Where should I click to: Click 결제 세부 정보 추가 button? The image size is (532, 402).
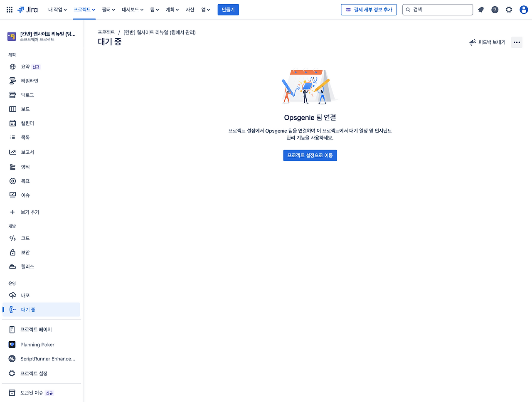click(369, 10)
